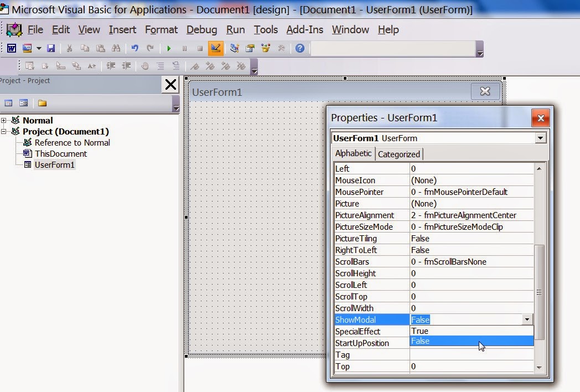Select the View Code icon in Project Explorer

9,102
